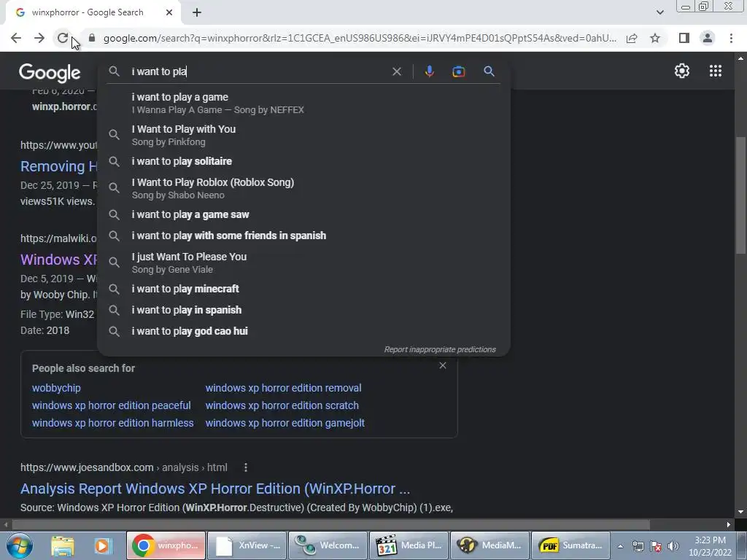The height and width of the screenshot is (560, 747).
Task: Open related search "wobbychip"
Action: tap(56, 388)
